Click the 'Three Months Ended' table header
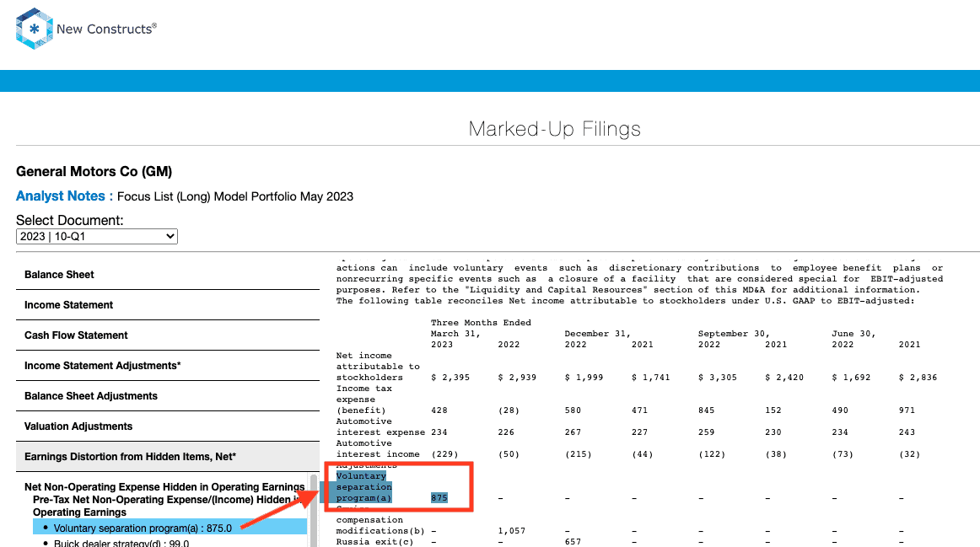This screenshot has width=980, height=547. pyautogui.click(x=481, y=323)
